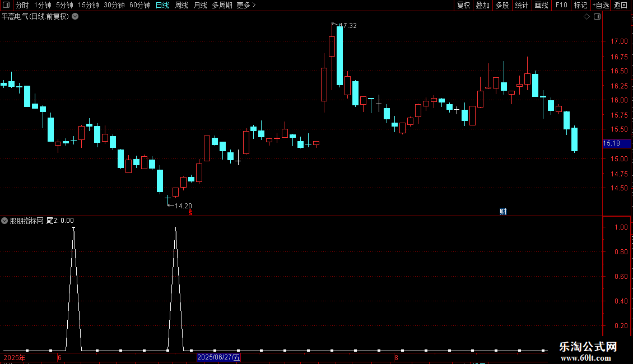
Task: Click the 平高电气(日线.前复权) chart title
Action: [35, 17]
